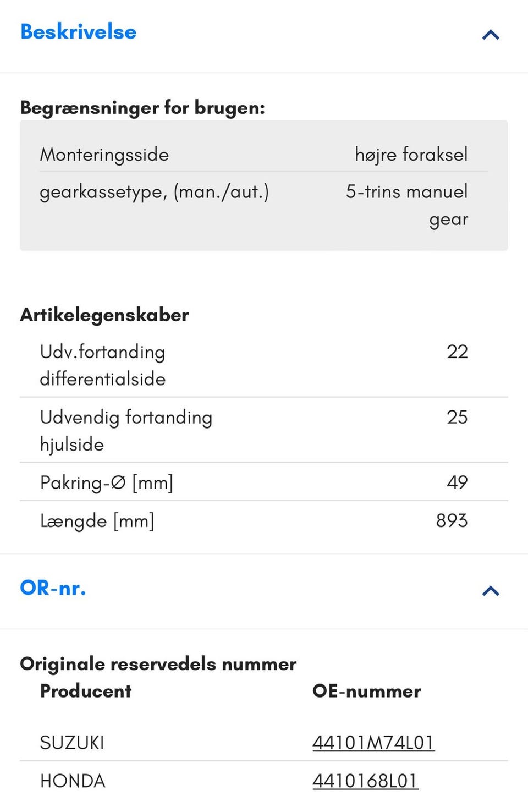Click the Artikelegenskaber heading

tap(105, 315)
